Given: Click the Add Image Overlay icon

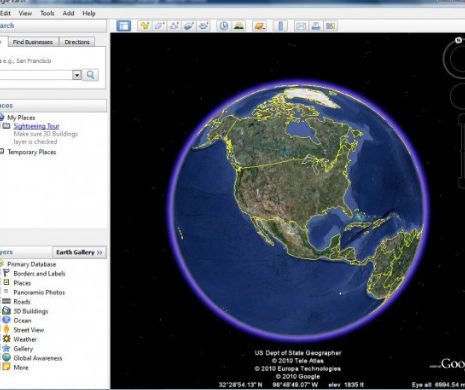Looking at the screenshot, I should pyautogui.click(x=188, y=26).
